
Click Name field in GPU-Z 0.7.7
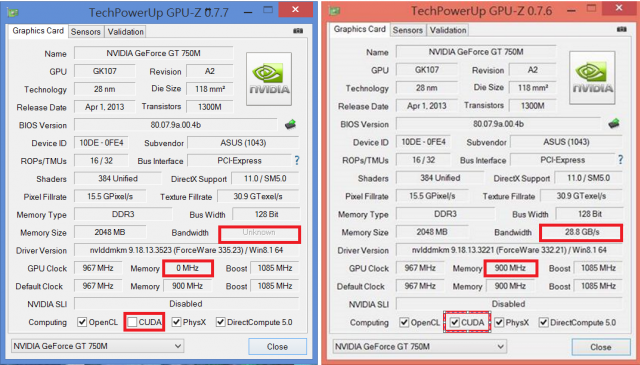pos(153,53)
